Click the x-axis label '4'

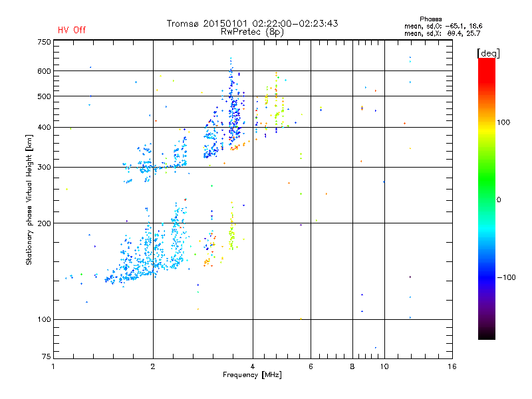coord(253,366)
